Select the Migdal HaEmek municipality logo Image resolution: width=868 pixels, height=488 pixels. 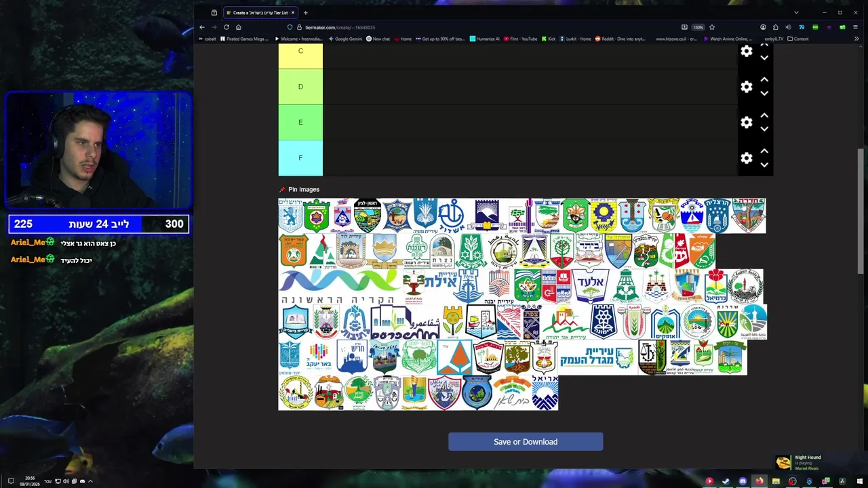click(597, 357)
